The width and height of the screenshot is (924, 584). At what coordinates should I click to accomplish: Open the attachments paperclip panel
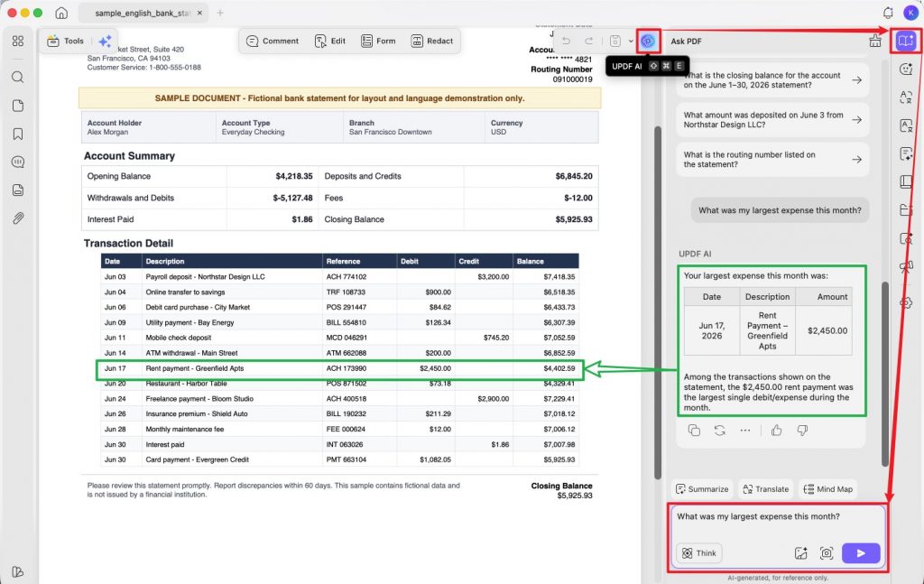pos(18,218)
